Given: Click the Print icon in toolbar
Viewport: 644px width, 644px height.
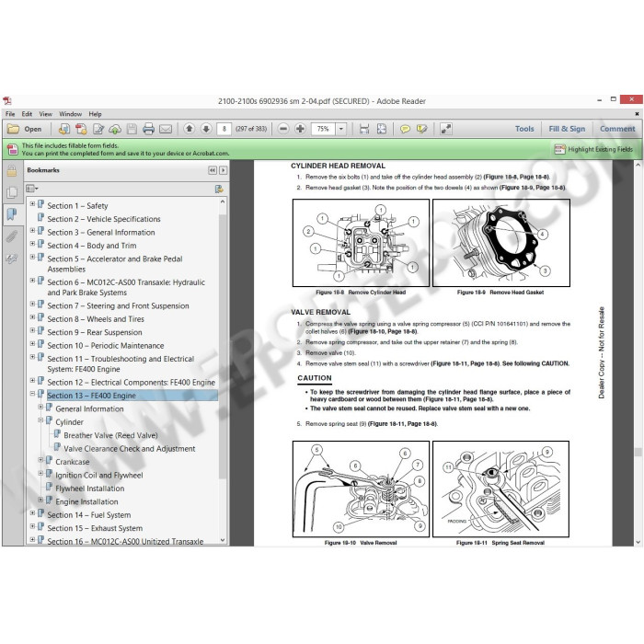Looking at the screenshot, I should [148, 129].
